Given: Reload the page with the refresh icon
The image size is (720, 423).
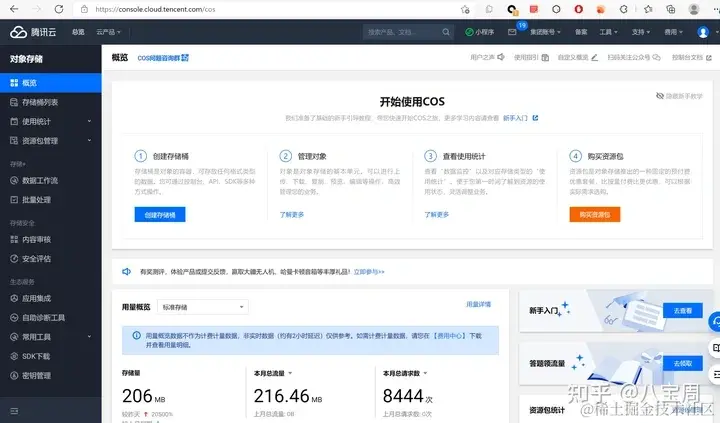Looking at the screenshot, I should point(59,9).
